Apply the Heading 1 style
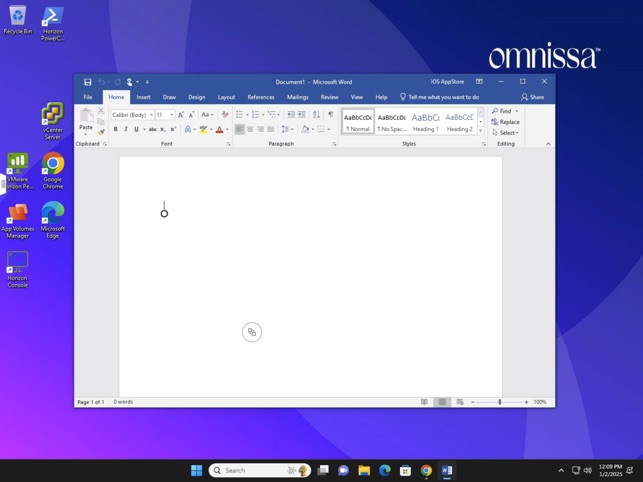 pos(425,122)
